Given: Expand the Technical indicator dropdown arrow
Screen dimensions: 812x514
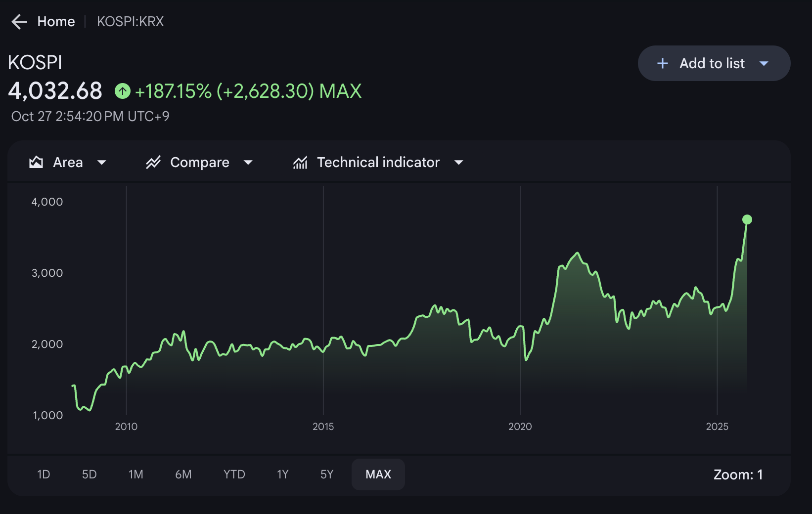Looking at the screenshot, I should (459, 162).
